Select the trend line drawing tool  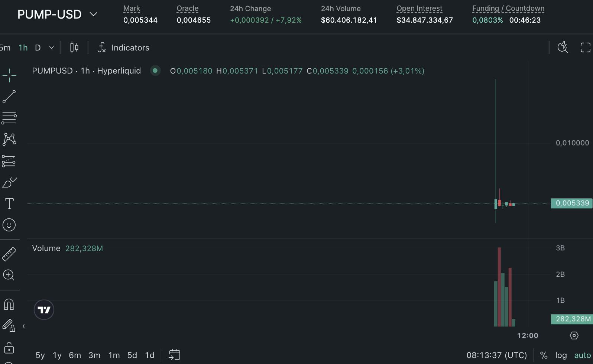tap(9, 97)
